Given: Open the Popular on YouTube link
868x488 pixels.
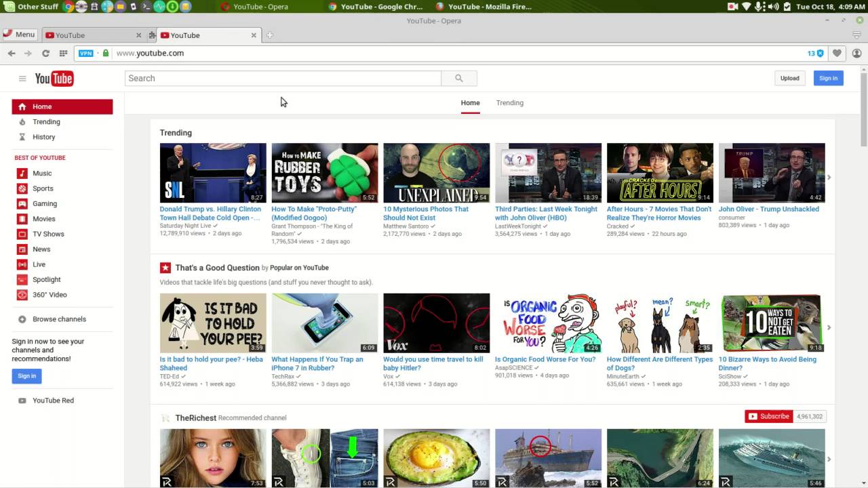Looking at the screenshot, I should [299, 268].
